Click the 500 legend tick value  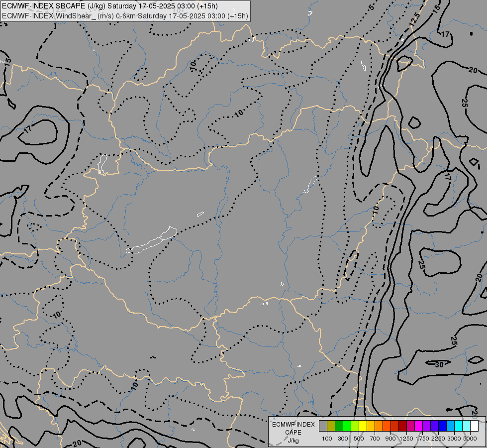pyautogui.click(x=359, y=439)
